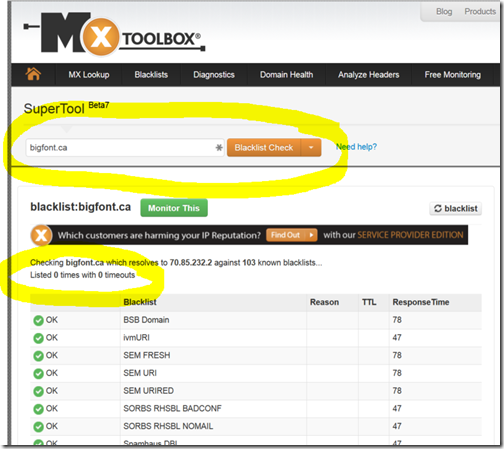Viewport: 504px width, 449px height.
Task: Go to the orange home icon
Action: click(x=33, y=74)
